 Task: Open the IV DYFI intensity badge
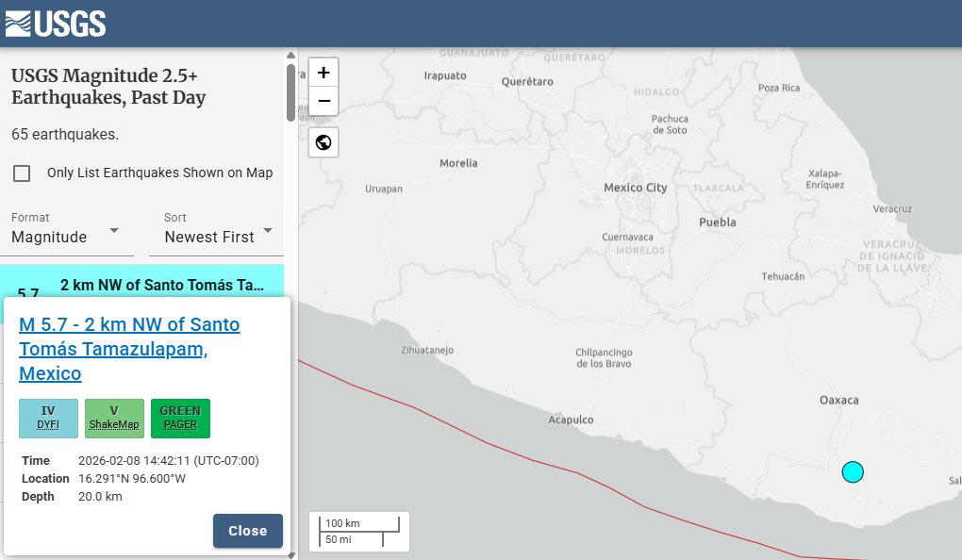click(x=48, y=419)
